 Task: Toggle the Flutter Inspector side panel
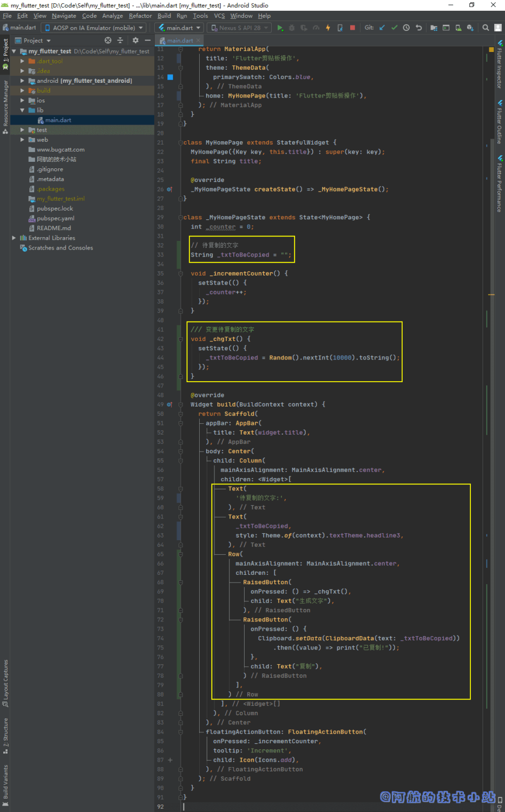(x=499, y=64)
